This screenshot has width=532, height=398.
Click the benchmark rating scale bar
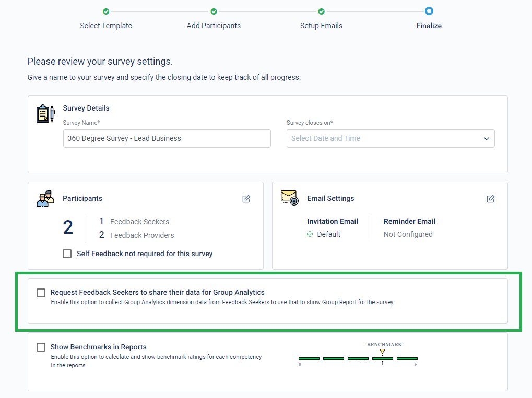click(x=358, y=358)
